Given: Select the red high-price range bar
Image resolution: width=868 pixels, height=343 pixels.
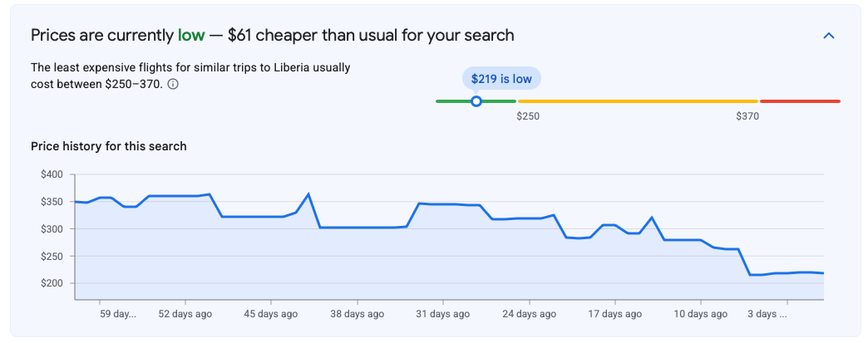Looking at the screenshot, I should coord(800,101).
